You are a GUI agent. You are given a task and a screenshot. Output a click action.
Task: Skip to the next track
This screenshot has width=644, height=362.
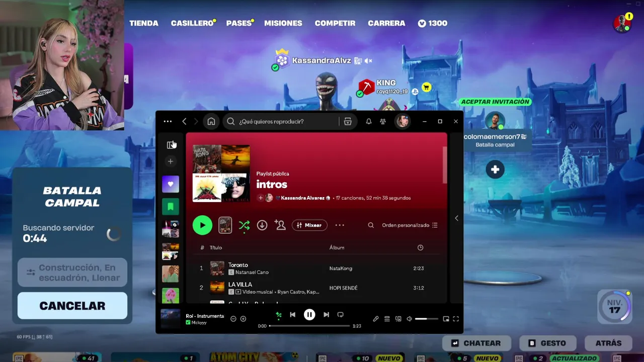click(x=326, y=315)
